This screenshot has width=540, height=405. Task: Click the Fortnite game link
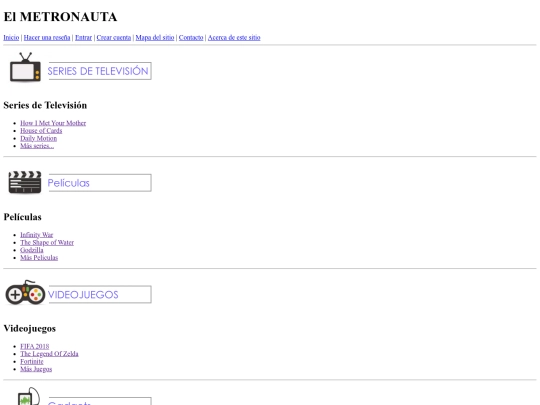click(32, 362)
